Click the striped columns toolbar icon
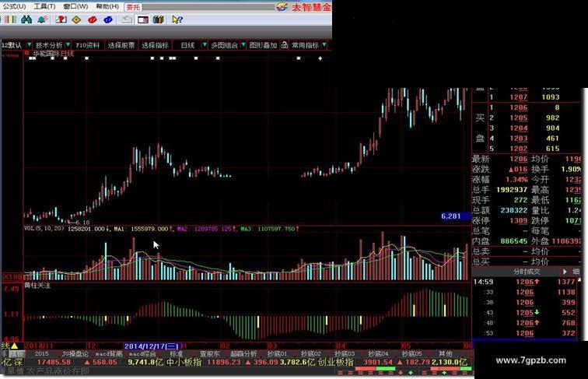This screenshot has height=379, width=588. [x=10, y=19]
